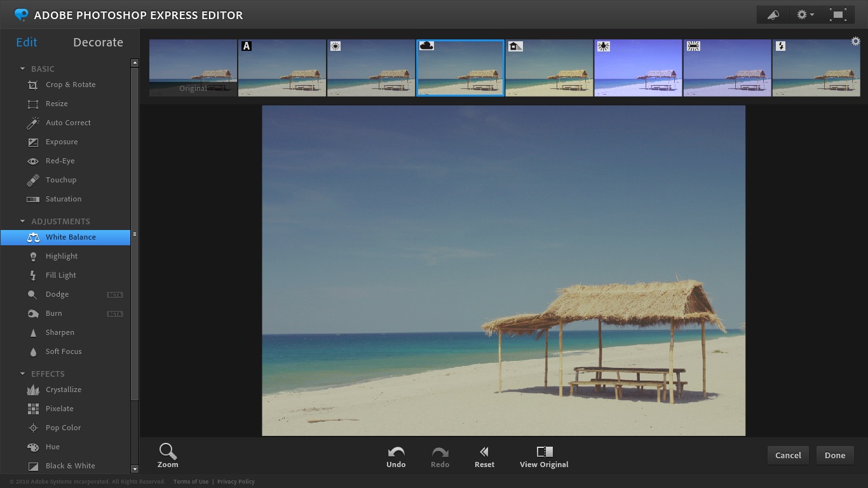Collapse the BASIC section

pos(22,69)
